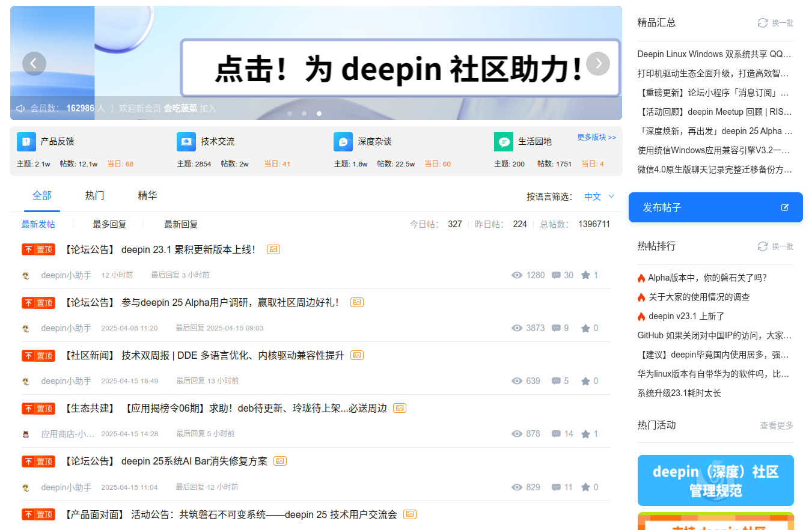Click new member name 会吃菠菜

[180, 108]
